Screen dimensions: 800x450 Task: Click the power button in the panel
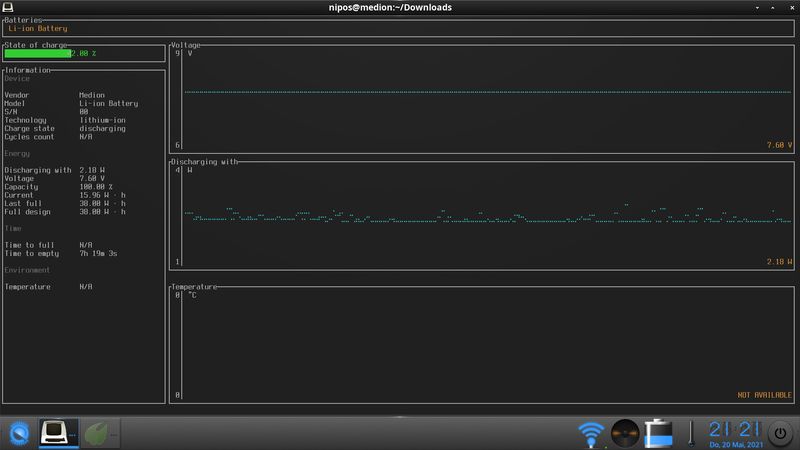coord(780,434)
